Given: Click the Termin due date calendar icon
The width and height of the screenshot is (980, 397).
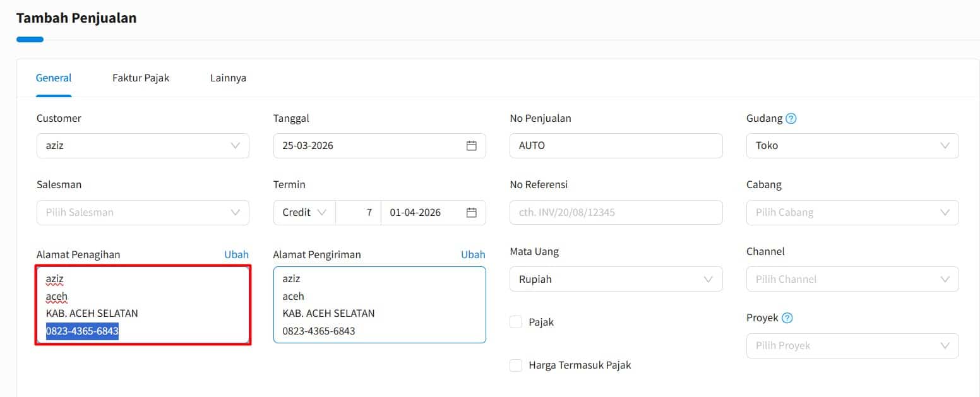Looking at the screenshot, I should tap(471, 213).
